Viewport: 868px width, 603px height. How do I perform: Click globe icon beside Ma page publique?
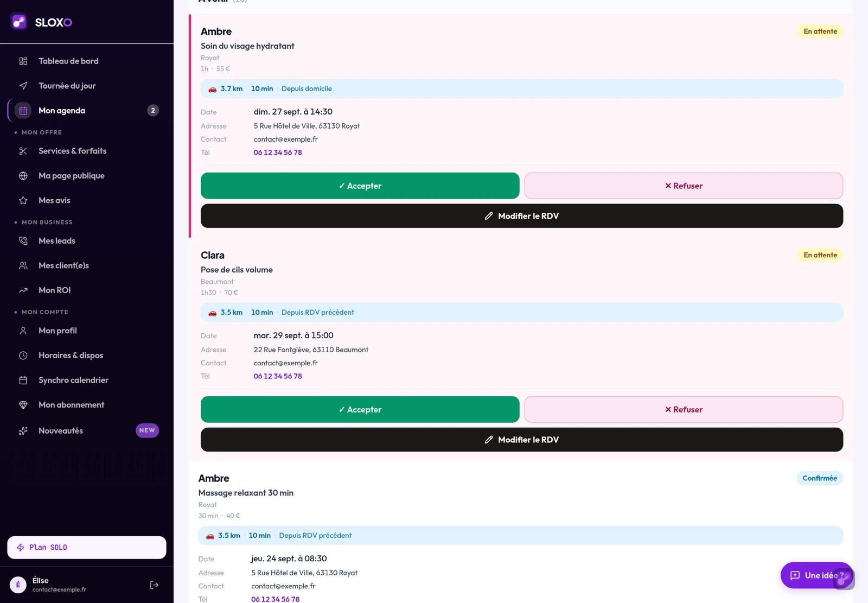tap(23, 176)
